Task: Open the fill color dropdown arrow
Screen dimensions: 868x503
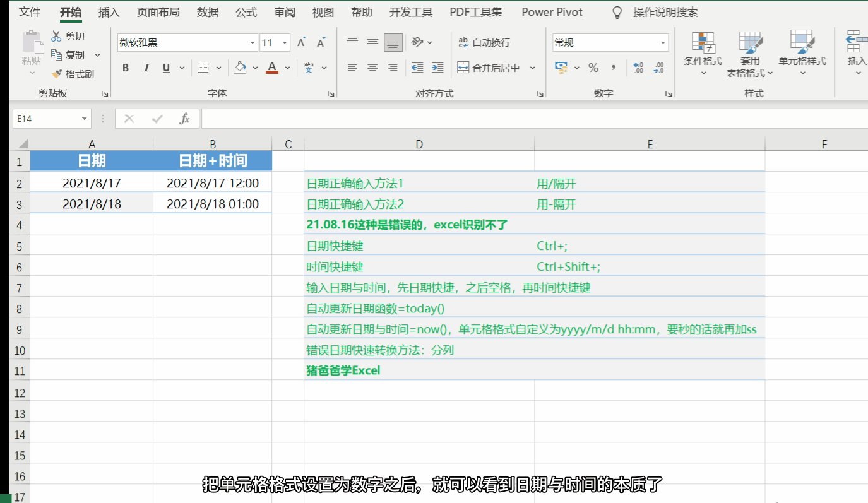Action: pos(256,68)
